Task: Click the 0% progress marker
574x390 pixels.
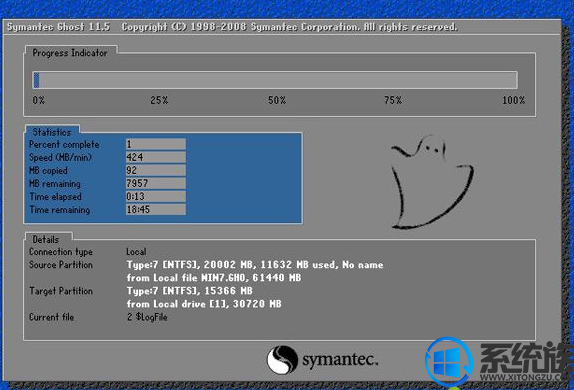Action: point(38,100)
